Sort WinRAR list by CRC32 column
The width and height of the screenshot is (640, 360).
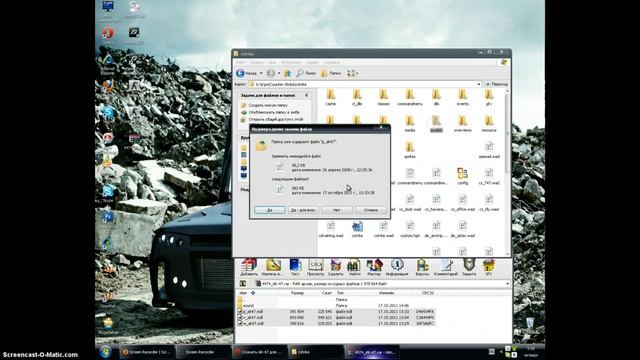click(x=428, y=293)
